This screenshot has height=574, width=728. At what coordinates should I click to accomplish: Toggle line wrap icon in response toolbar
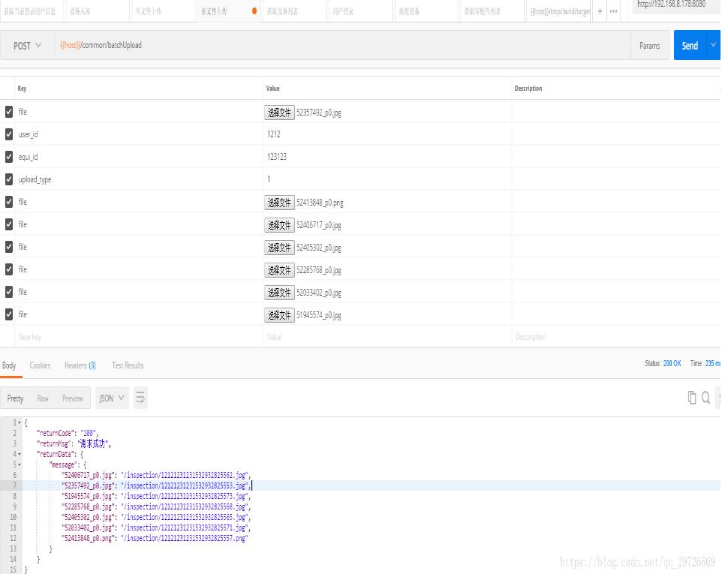(x=140, y=398)
